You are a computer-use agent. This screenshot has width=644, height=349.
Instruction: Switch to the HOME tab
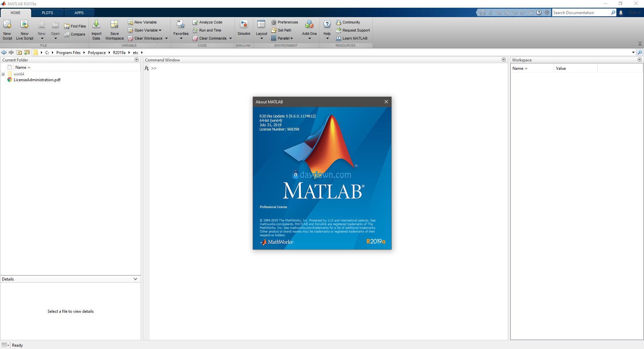[x=15, y=13]
